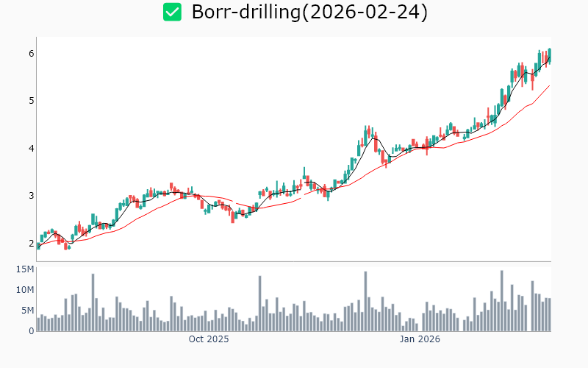Click the price axis label 6
Viewport: 588px width, 368px height.
coord(32,53)
